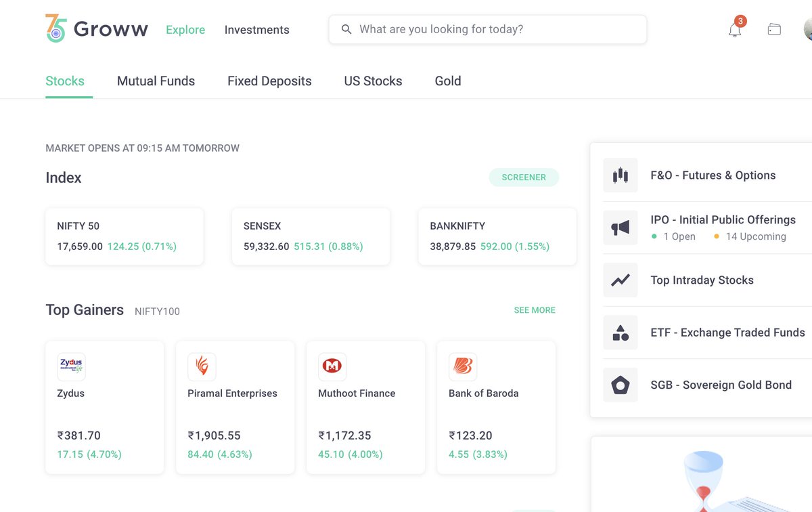Click the ₹381.70 Zydus price
Viewport: 812px width, 512px height.
(78, 435)
